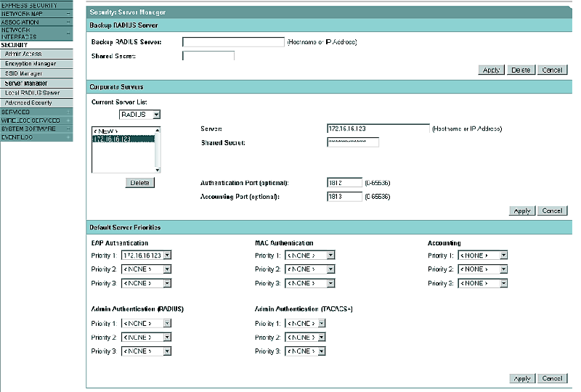Open Advanced Security page

(36, 102)
